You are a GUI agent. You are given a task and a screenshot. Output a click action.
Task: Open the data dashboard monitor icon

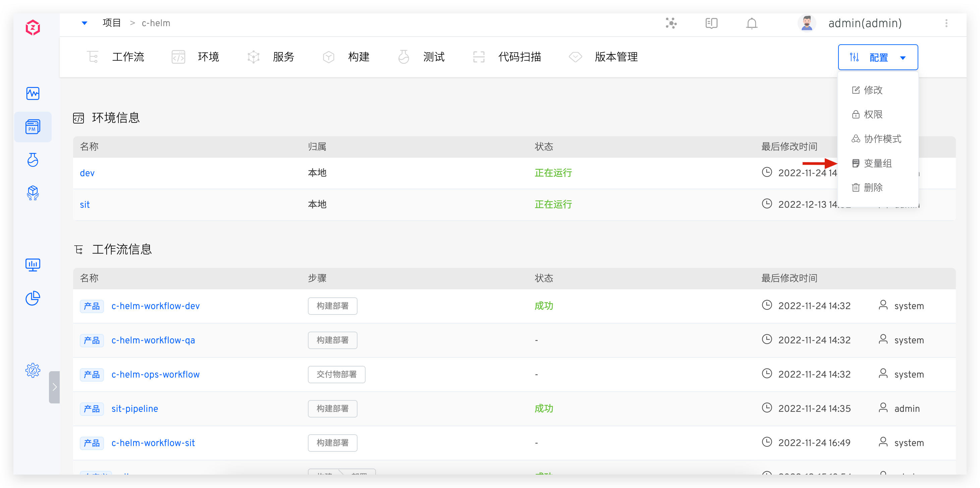tap(33, 264)
